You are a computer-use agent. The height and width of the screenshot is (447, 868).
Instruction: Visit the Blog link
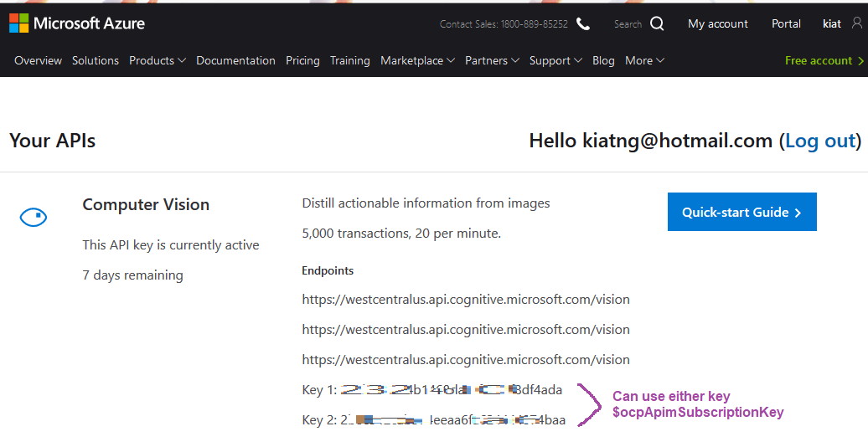click(x=603, y=60)
